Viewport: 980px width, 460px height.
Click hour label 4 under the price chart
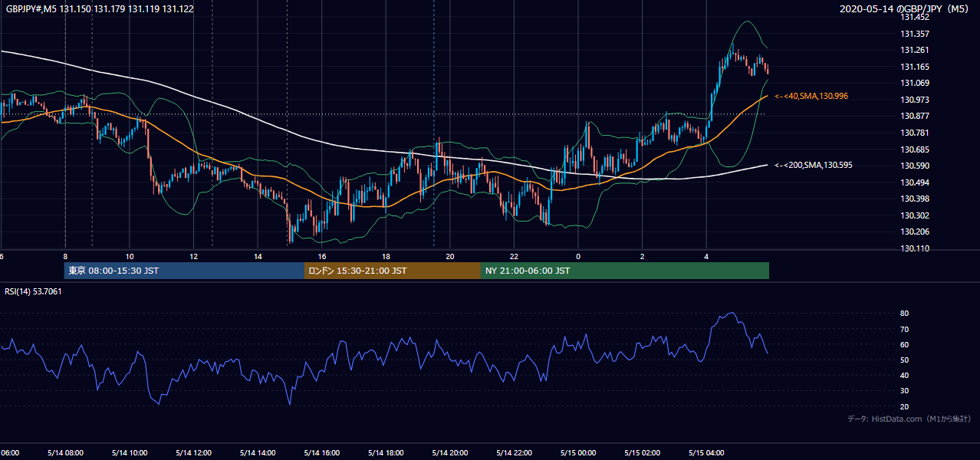(706, 256)
